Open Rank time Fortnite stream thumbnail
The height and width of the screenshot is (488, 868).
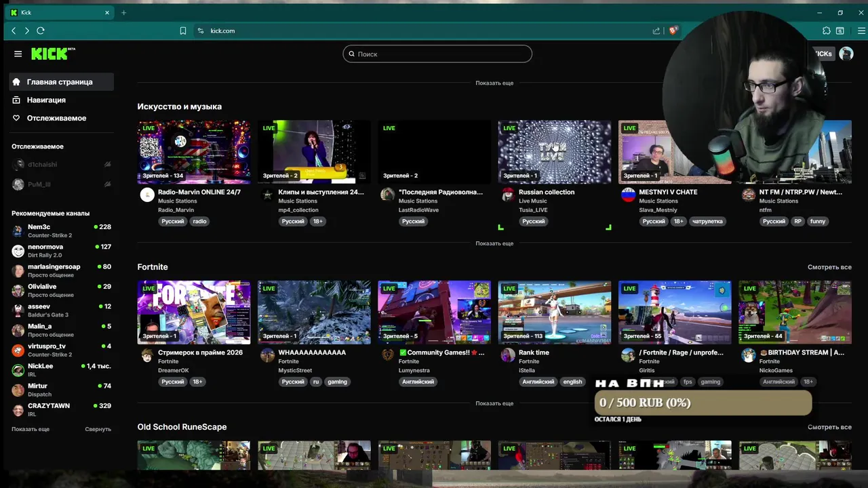pos(555,312)
